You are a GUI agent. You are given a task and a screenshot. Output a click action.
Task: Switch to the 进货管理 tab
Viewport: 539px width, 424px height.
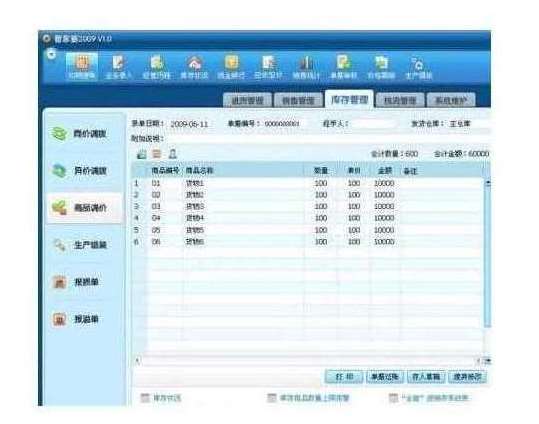[247, 100]
